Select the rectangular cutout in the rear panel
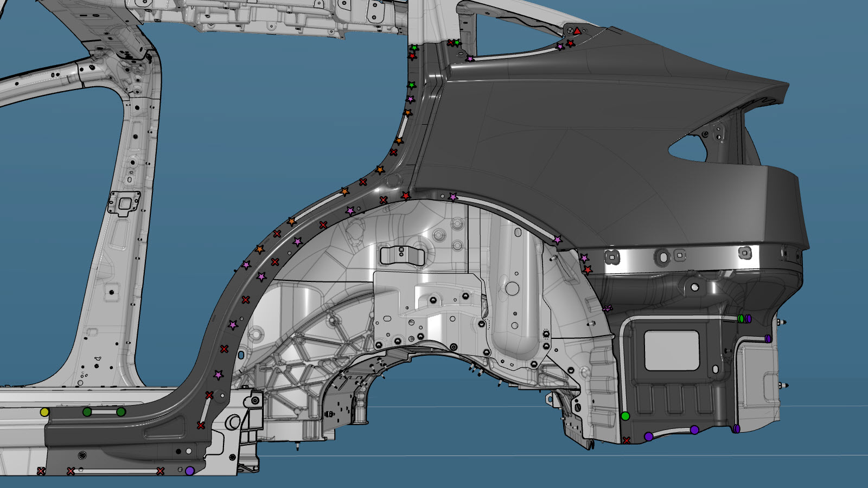This screenshot has height=488, width=868. (671, 350)
